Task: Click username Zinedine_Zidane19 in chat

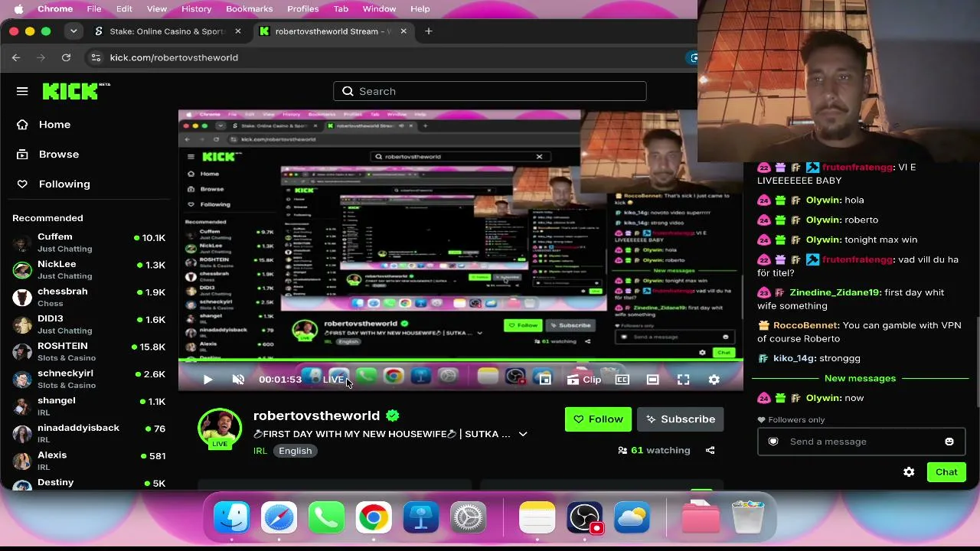Action: (835, 292)
